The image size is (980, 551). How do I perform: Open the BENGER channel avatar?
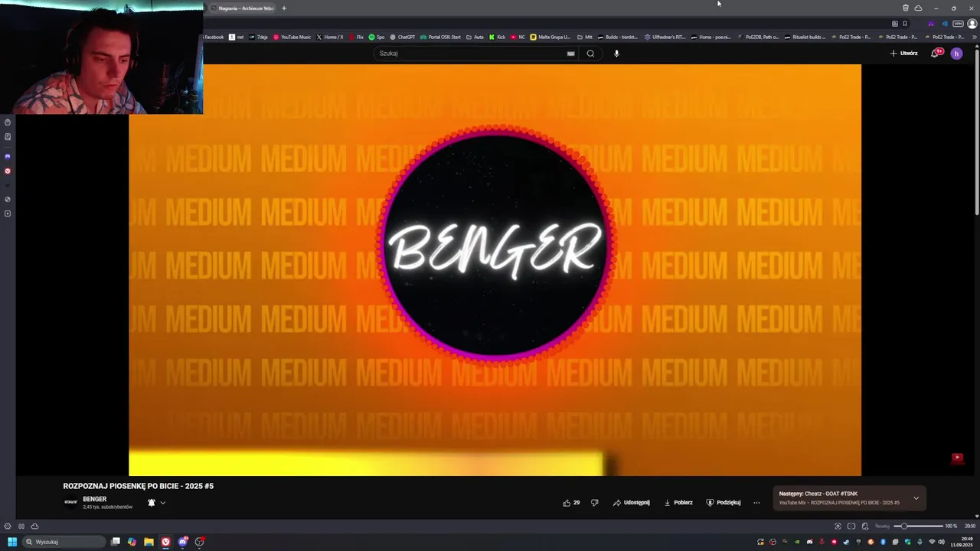[70, 502]
